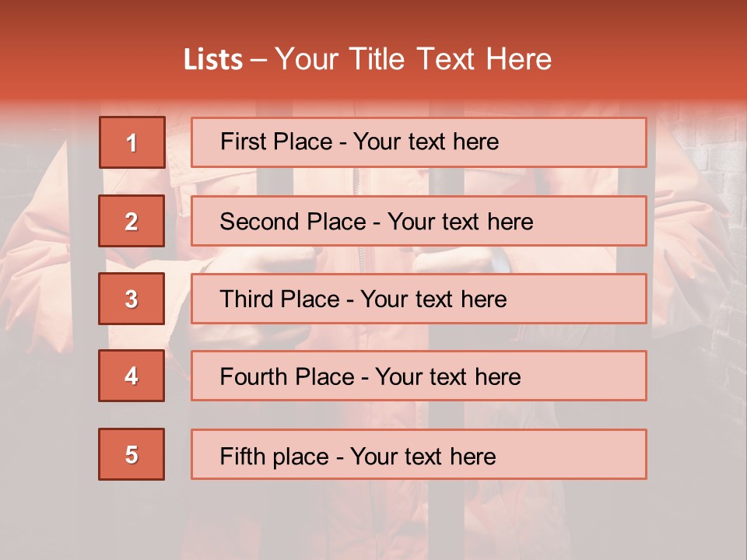
Task: Click the words 'Fourth Place' in fourth row
Action: (287, 376)
